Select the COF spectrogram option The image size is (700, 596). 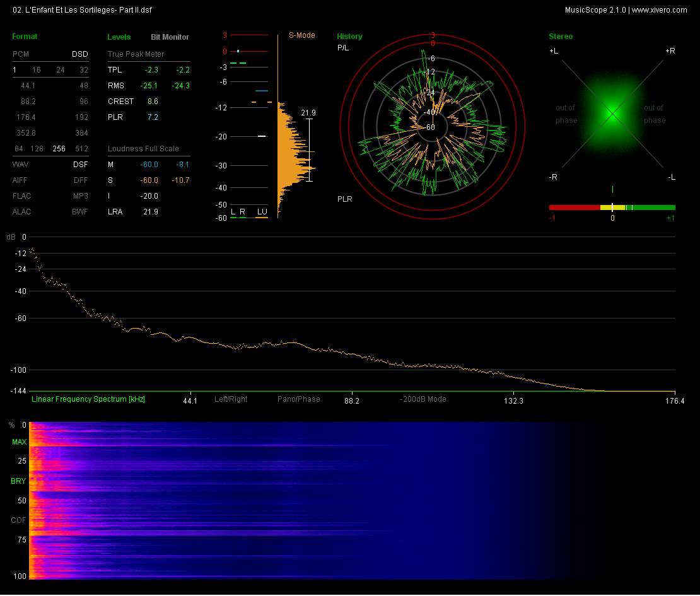coord(19,520)
